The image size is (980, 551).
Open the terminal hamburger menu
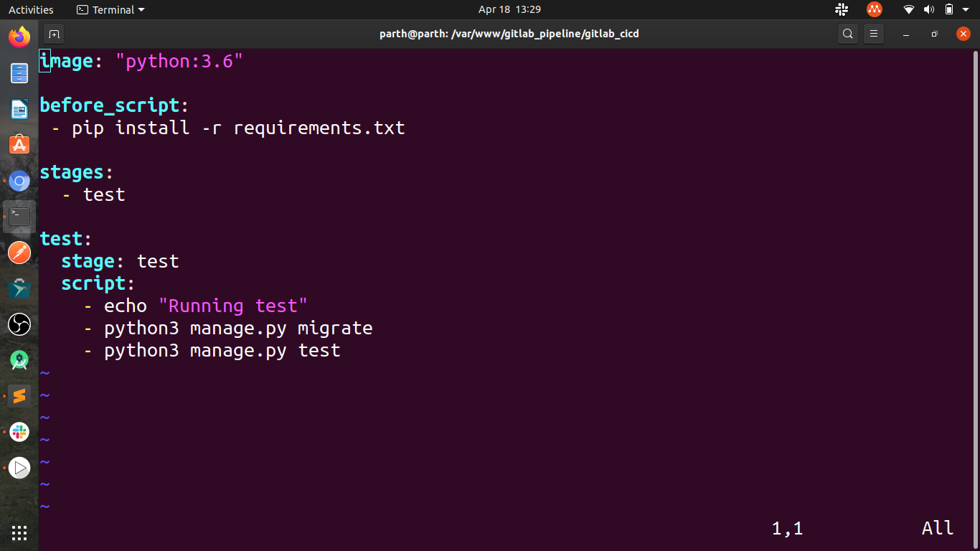pos(873,34)
